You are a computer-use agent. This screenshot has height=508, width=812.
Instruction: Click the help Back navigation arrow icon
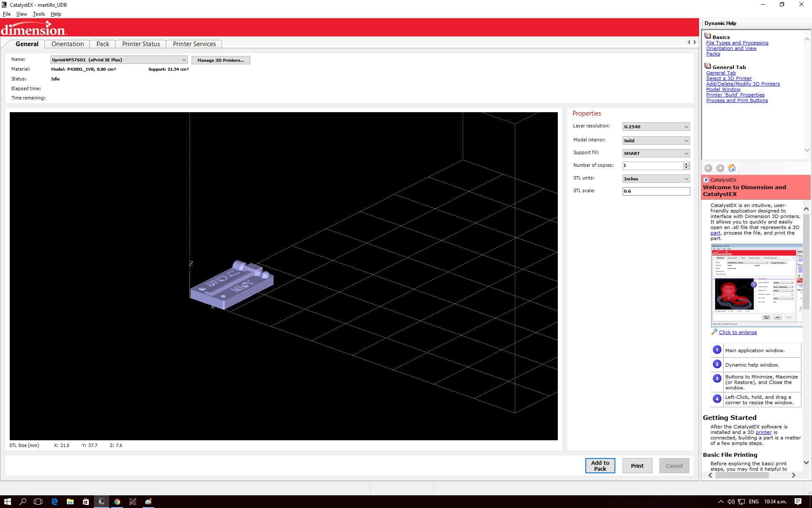tap(708, 168)
